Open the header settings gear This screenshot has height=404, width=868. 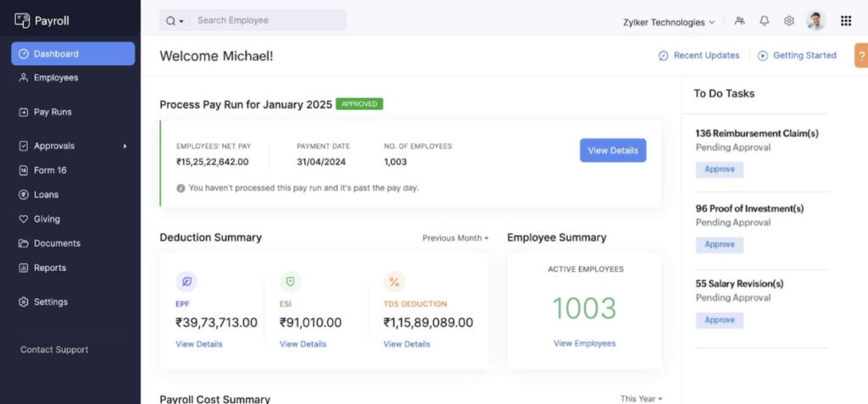789,21
